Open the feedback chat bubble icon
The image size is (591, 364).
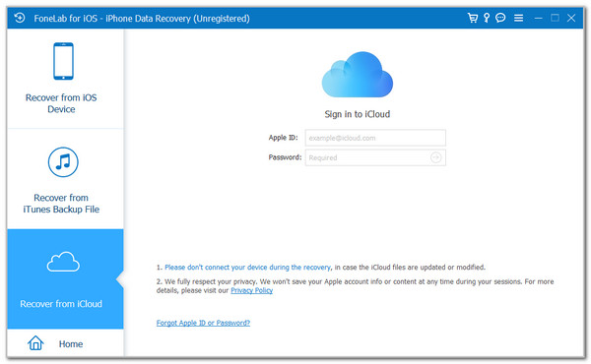[500, 18]
